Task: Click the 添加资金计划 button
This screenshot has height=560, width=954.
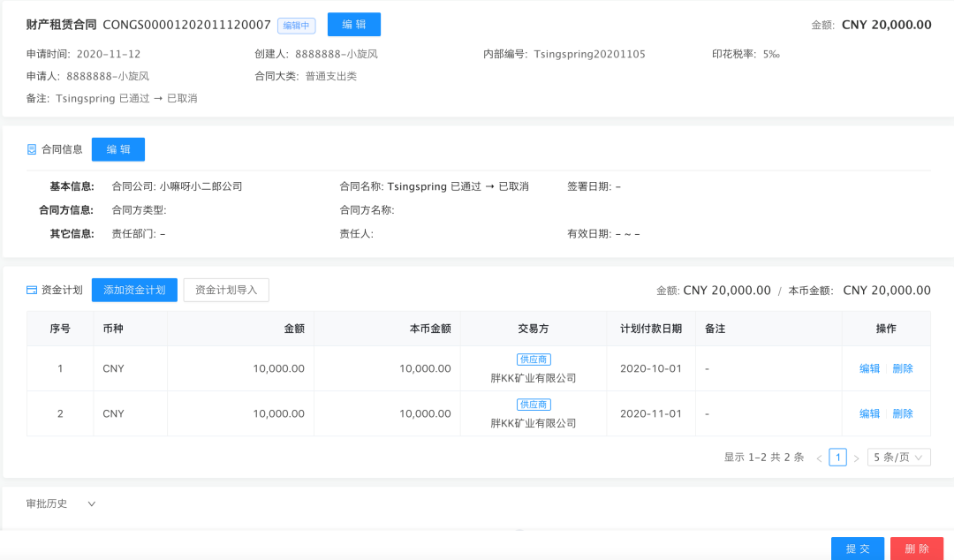Action: coord(134,290)
